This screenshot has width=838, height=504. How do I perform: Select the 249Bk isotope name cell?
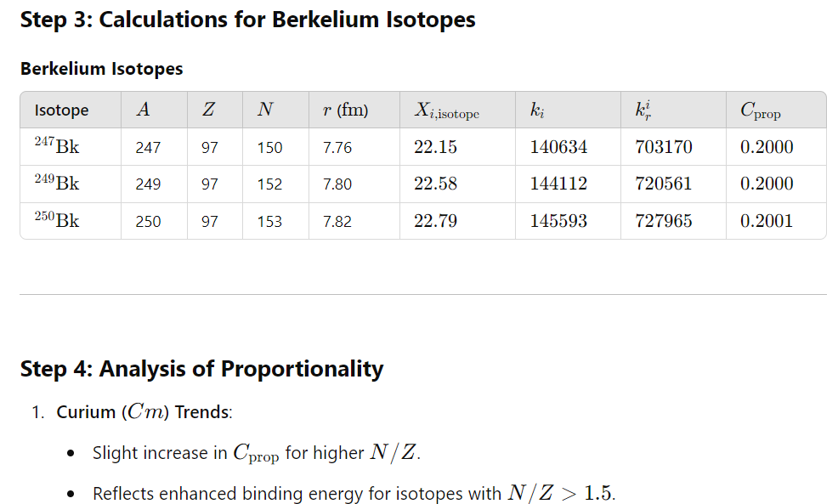tap(57, 184)
